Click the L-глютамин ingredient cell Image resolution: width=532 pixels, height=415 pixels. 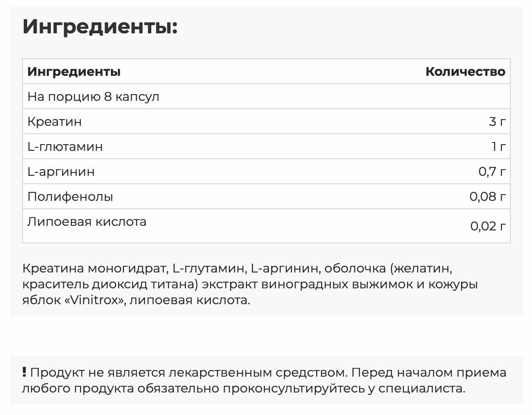65,147
